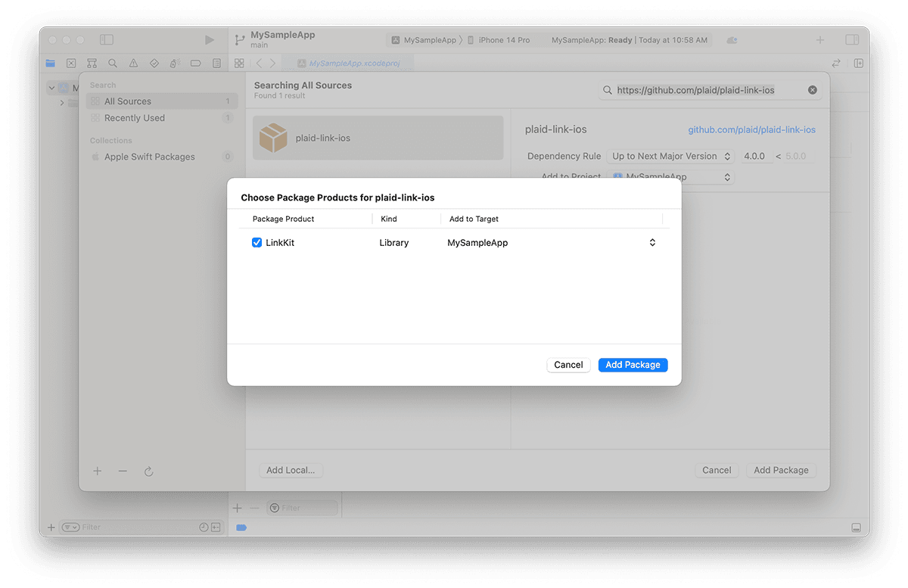Click the Package Product column header

(283, 219)
